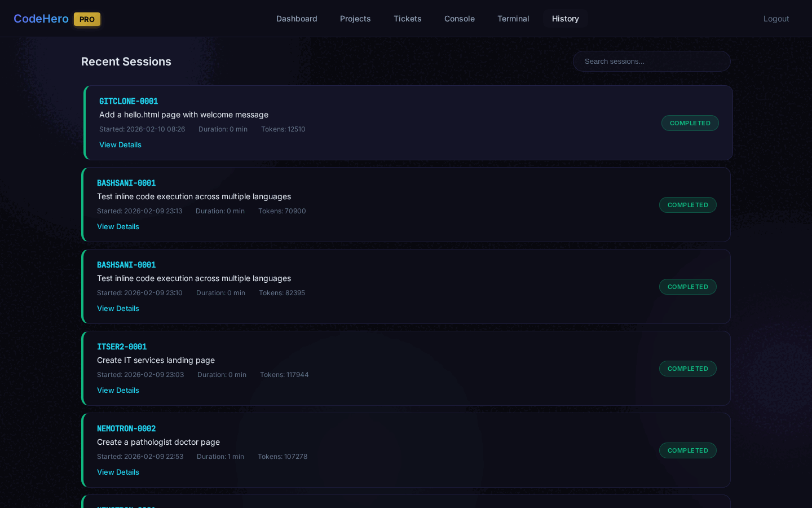Go to the Projects page

[355, 19]
